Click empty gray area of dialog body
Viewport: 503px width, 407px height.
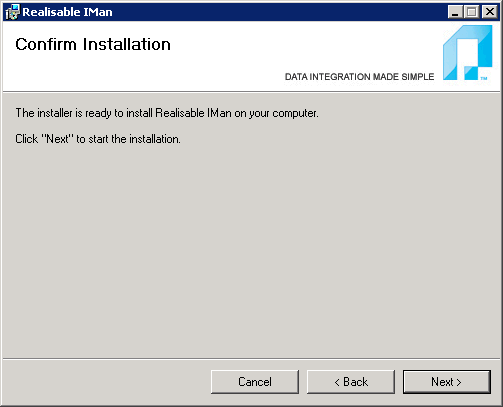250,250
